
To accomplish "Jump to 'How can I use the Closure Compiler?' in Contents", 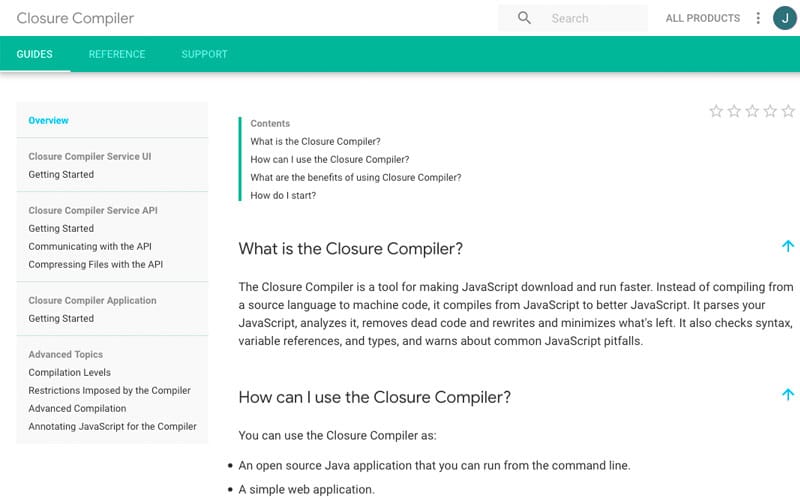I will pyautogui.click(x=330, y=160).
